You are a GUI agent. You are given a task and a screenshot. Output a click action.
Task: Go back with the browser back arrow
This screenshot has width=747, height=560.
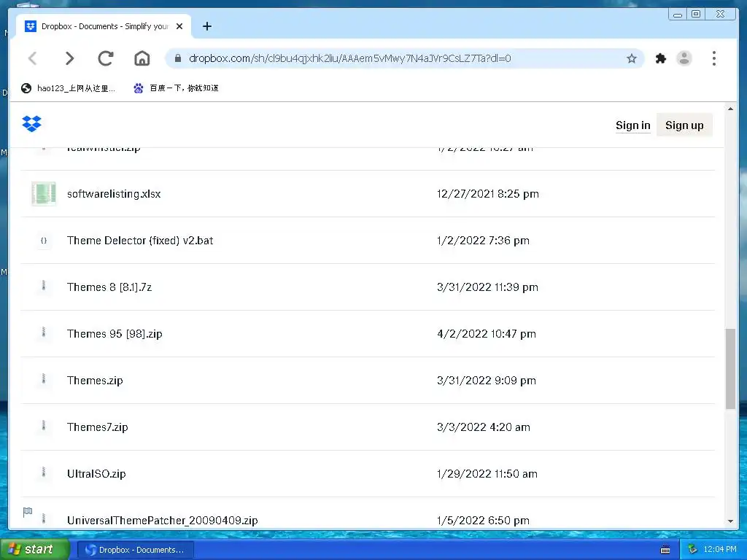32,58
